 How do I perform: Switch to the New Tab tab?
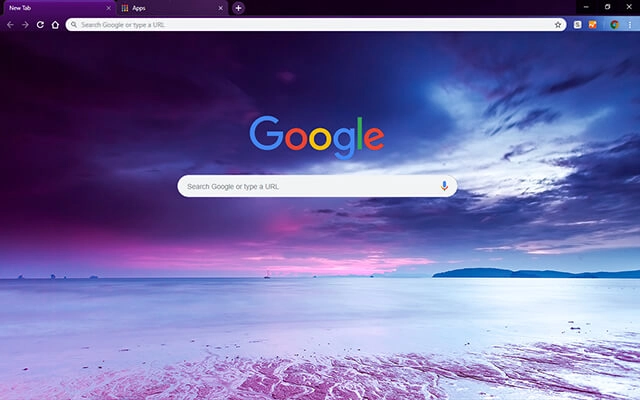tap(50, 8)
